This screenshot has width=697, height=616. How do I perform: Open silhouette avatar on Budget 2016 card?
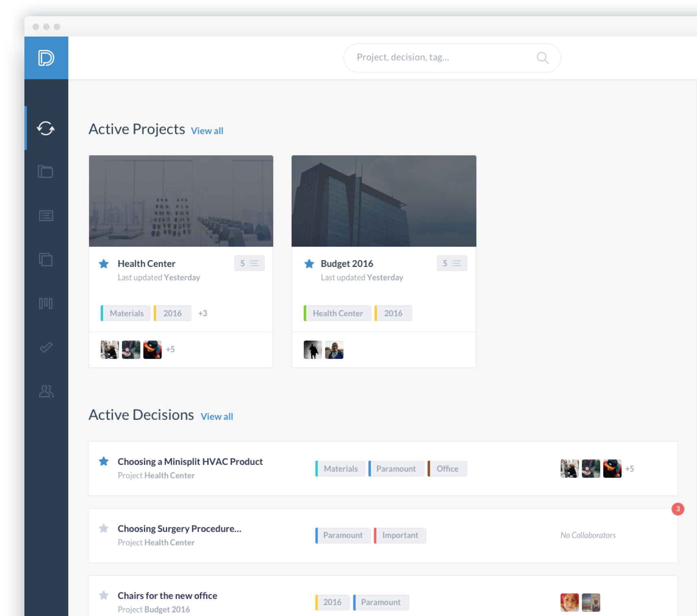click(313, 350)
